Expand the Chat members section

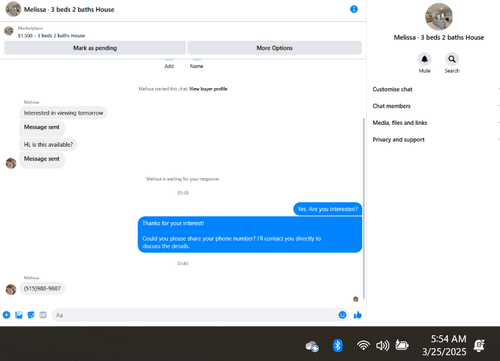coord(436,106)
